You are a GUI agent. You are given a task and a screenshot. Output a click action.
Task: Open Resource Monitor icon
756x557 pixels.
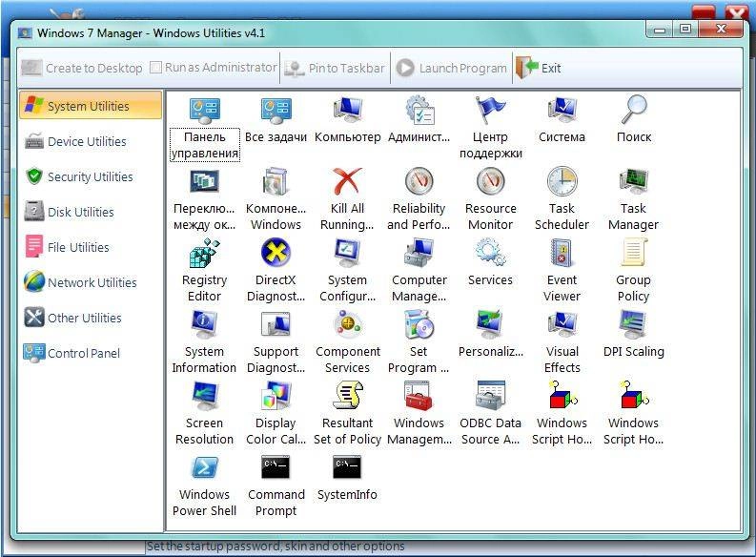(490, 181)
